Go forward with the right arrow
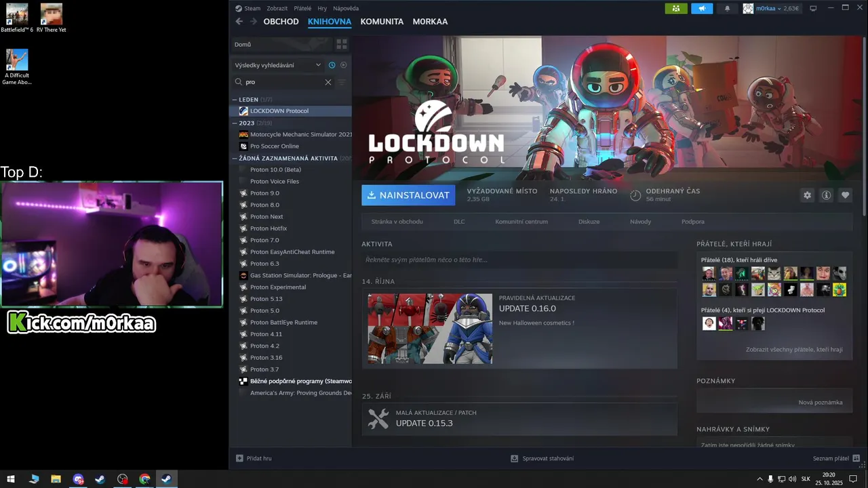 coord(253,22)
